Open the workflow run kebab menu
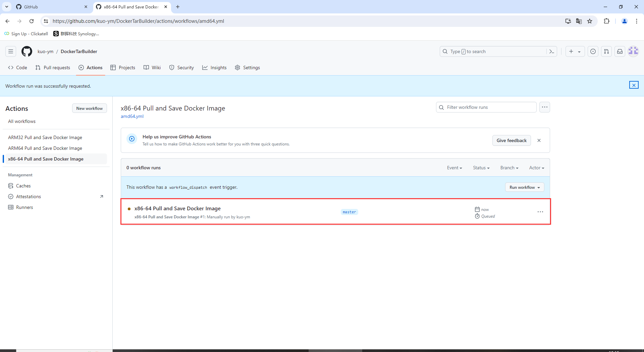Screen dimensions: 644x352 pyautogui.click(x=540, y=212)
